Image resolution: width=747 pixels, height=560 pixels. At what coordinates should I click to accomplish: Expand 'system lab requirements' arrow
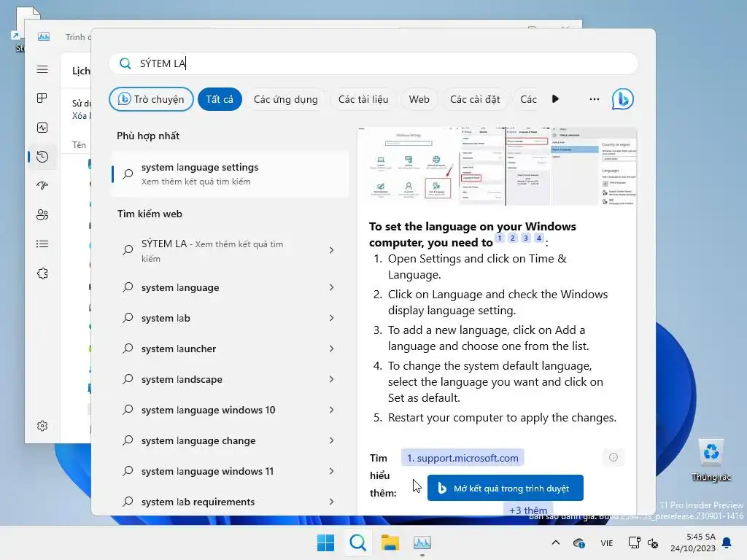pyautogui.click(x=332, y=502)
